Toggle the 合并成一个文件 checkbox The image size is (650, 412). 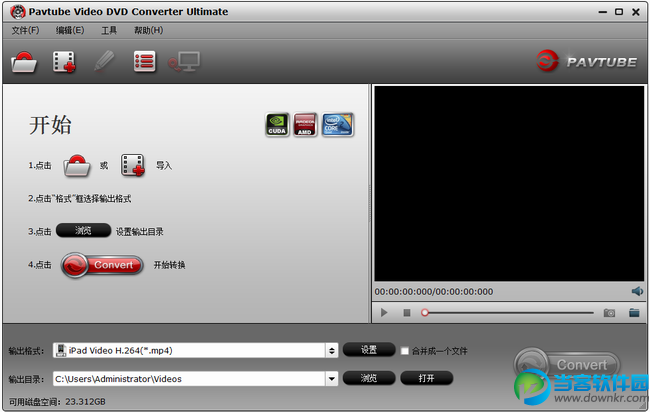pyautogui.click(x=405, y=351)
